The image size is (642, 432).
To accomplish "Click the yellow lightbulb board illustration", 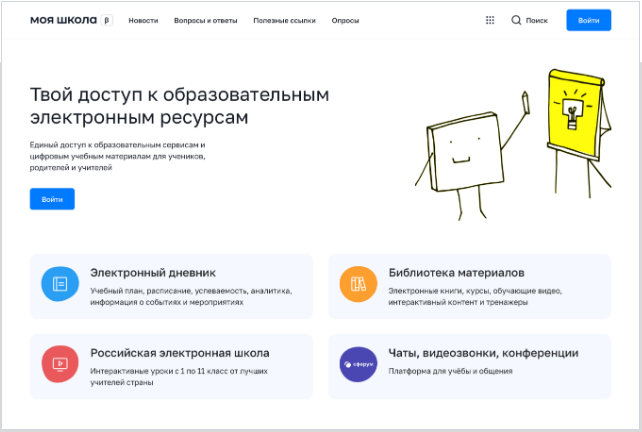I will coord(573,110).
